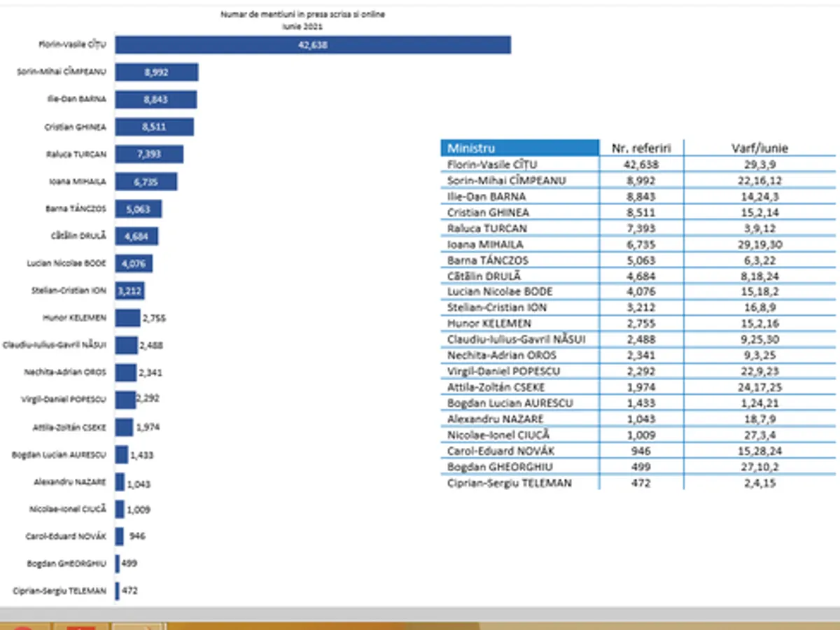This screenshot has width=840, height=630.
Task: Click the 'Ministru' table column header
Action: click(x=519, y=148)
